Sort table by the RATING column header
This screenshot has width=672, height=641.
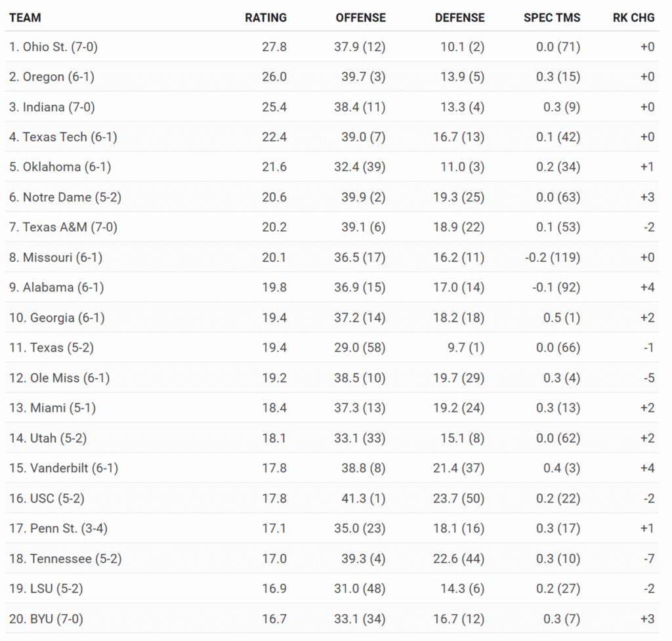(266, 18)
